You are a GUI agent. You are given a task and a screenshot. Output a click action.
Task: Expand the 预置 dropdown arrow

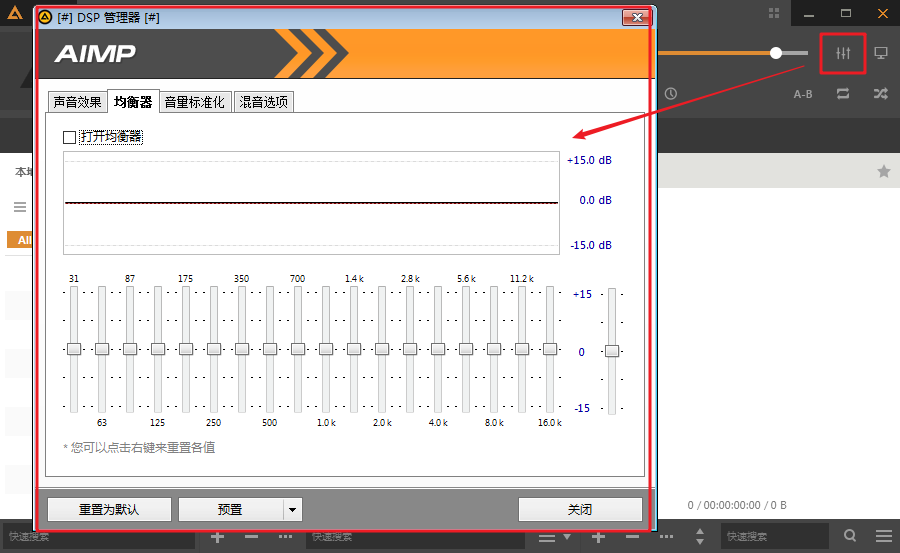click(292, 509)
